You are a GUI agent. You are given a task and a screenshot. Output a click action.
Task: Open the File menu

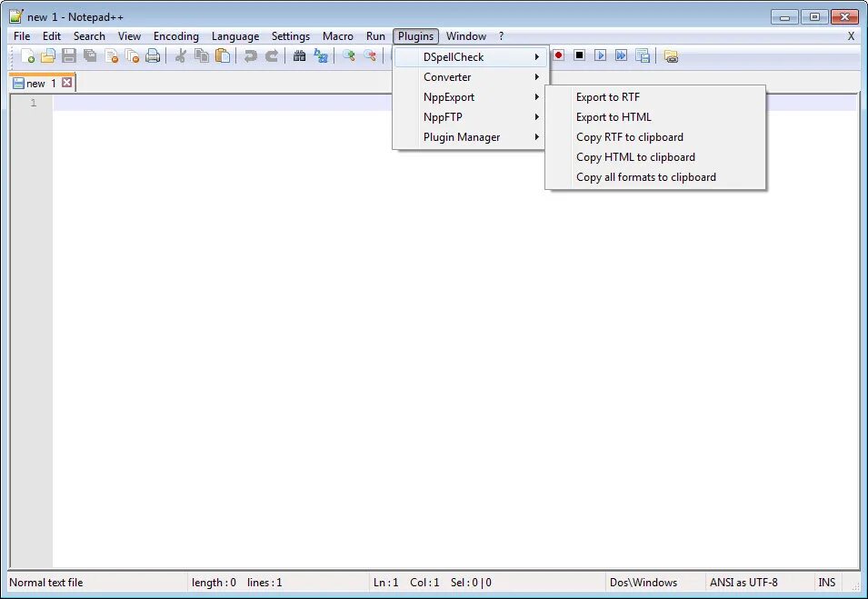coord(22,36)
